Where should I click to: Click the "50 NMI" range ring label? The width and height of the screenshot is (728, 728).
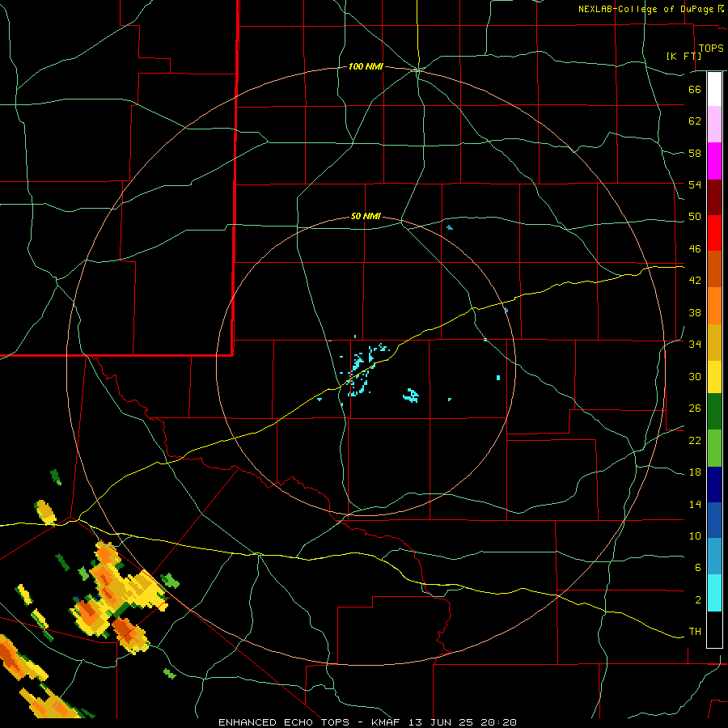(366, 216)
